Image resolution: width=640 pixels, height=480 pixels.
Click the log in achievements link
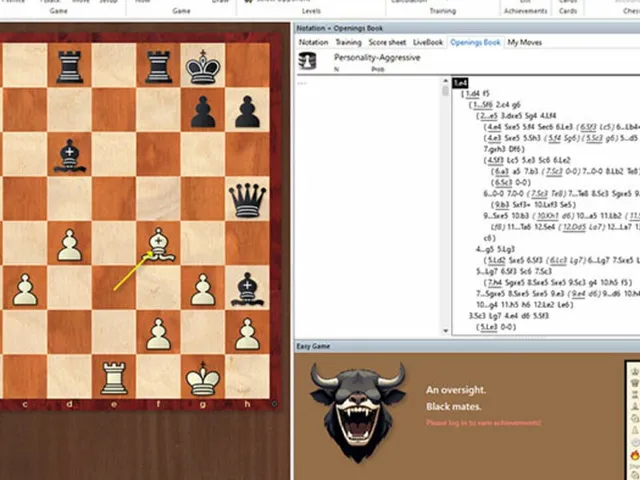tap(483, 422)
